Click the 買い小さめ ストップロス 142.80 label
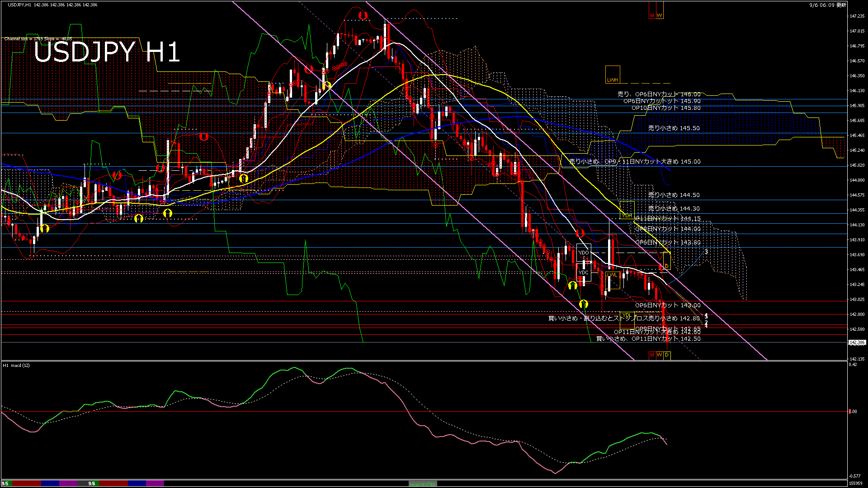868x488 pixels. [x=624, y=318]
